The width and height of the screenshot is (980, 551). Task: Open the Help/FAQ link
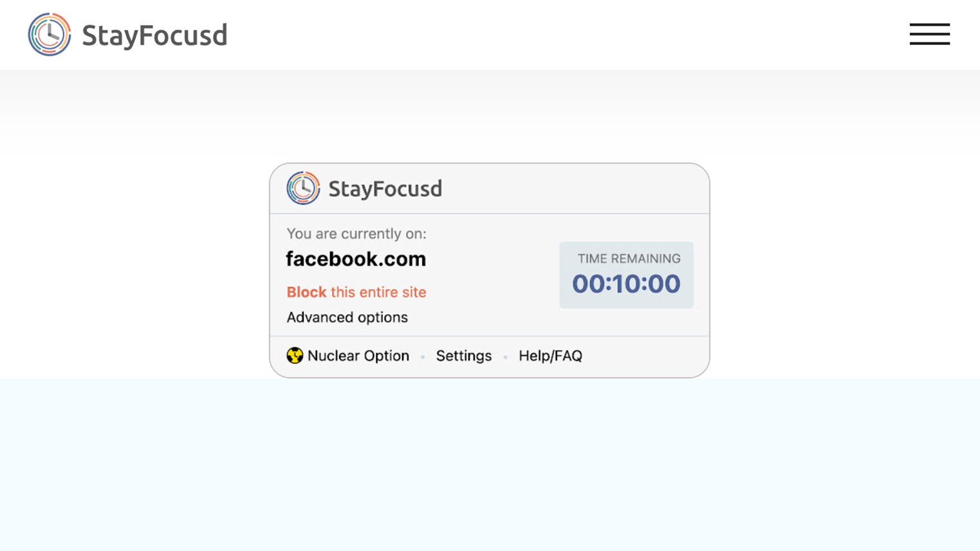point(550,356)
